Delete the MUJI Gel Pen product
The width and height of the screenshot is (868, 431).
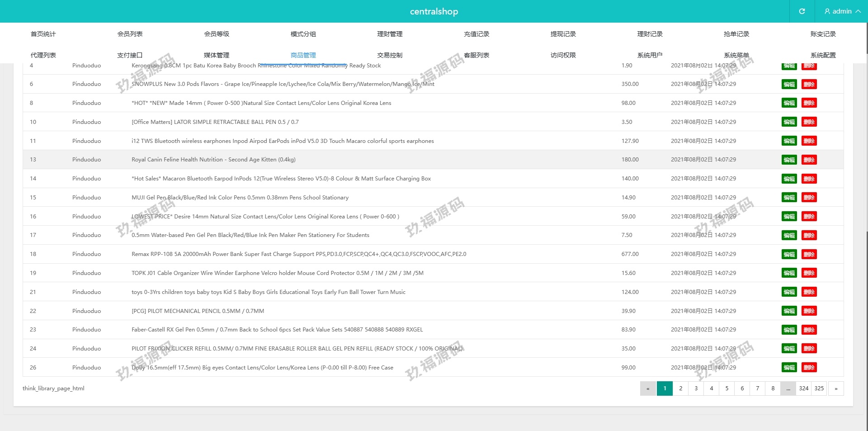coord(809,198)
